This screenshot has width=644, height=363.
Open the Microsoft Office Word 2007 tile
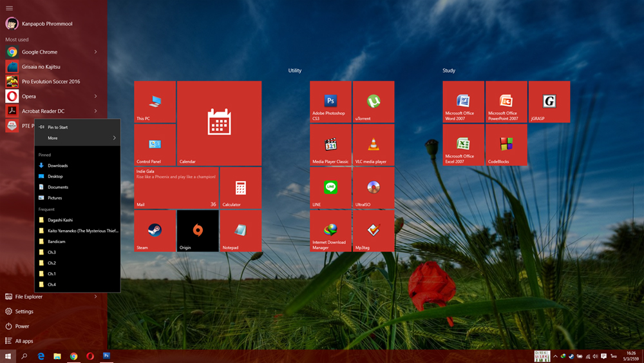click(x=463, y=101)
